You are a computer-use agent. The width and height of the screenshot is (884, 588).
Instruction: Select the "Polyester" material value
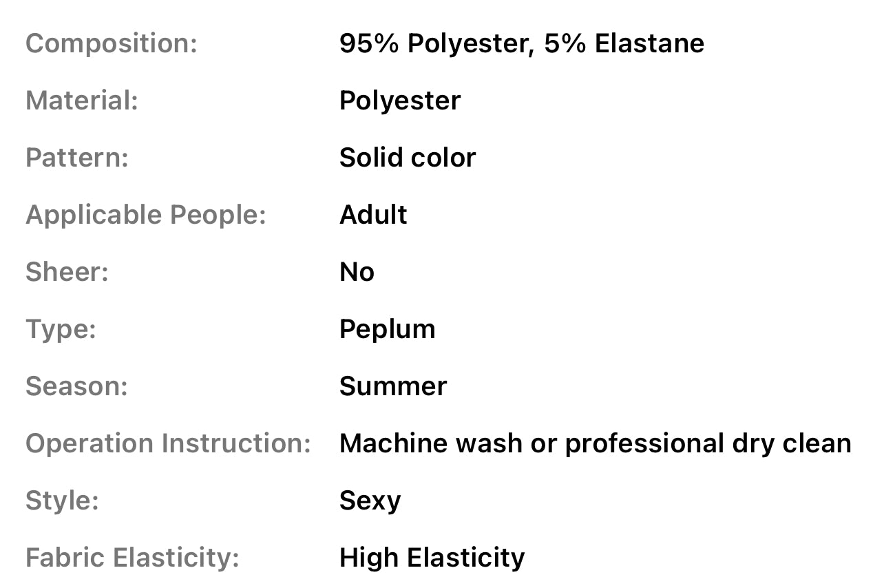point(399,101)
